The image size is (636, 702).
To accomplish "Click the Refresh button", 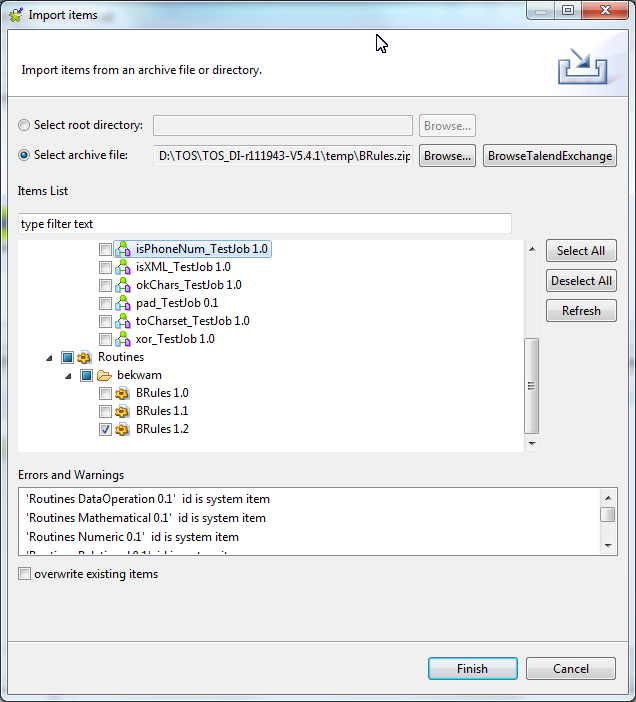I will (581, 311).
